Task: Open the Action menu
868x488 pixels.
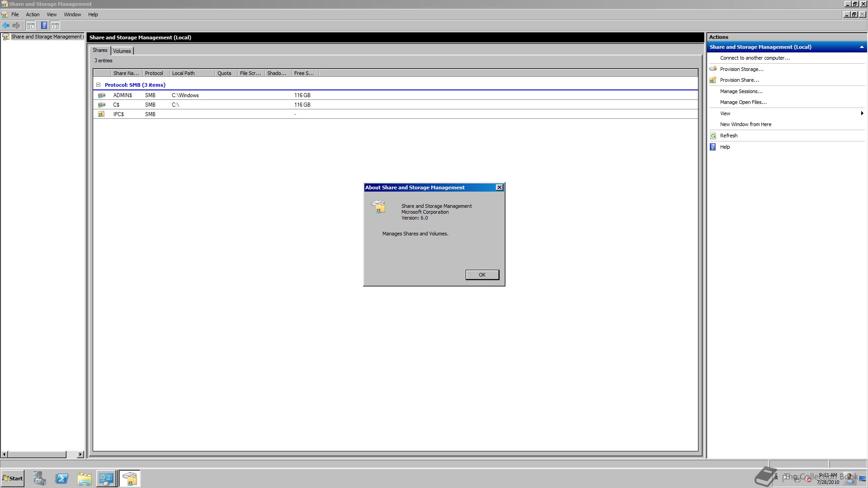Action: (33, 14)
